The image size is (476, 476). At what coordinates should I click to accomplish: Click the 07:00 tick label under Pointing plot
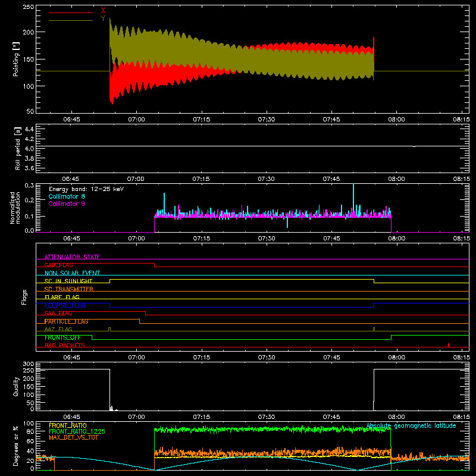136,120
